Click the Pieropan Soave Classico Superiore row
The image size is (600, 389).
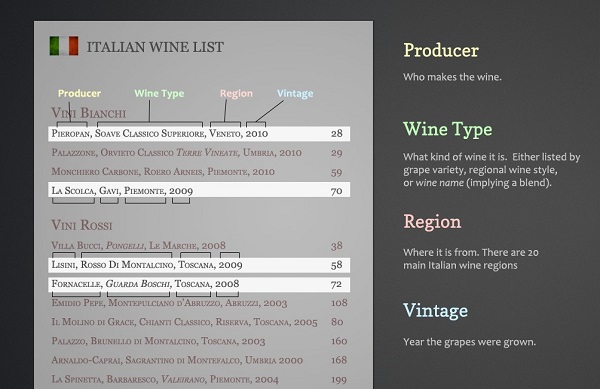pos(199,133)
